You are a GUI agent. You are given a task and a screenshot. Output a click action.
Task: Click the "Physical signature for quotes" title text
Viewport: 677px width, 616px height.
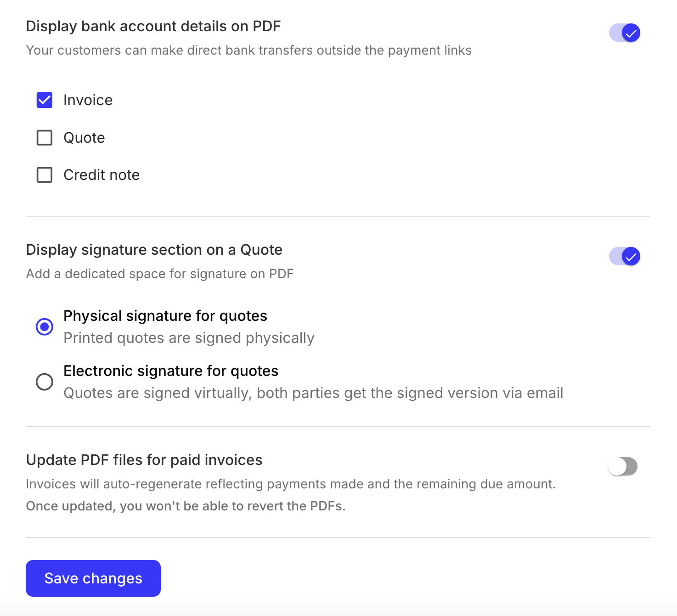click(165, 316)
